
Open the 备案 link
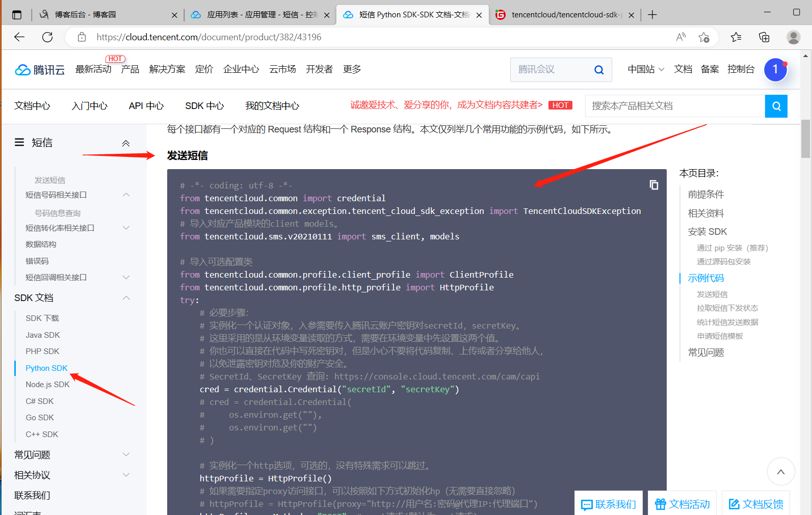[710, 69]
